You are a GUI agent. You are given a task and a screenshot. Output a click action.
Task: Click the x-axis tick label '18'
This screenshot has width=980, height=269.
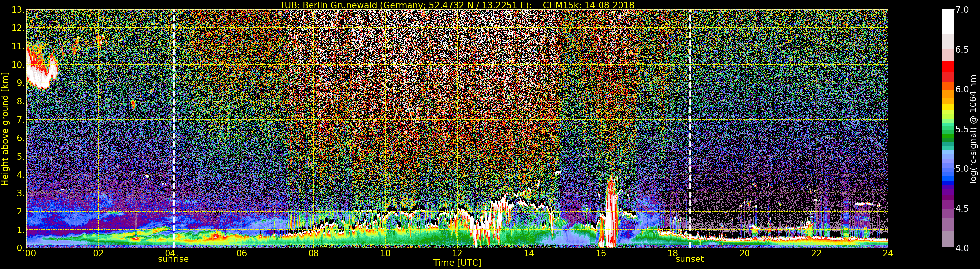click(673, 253)
